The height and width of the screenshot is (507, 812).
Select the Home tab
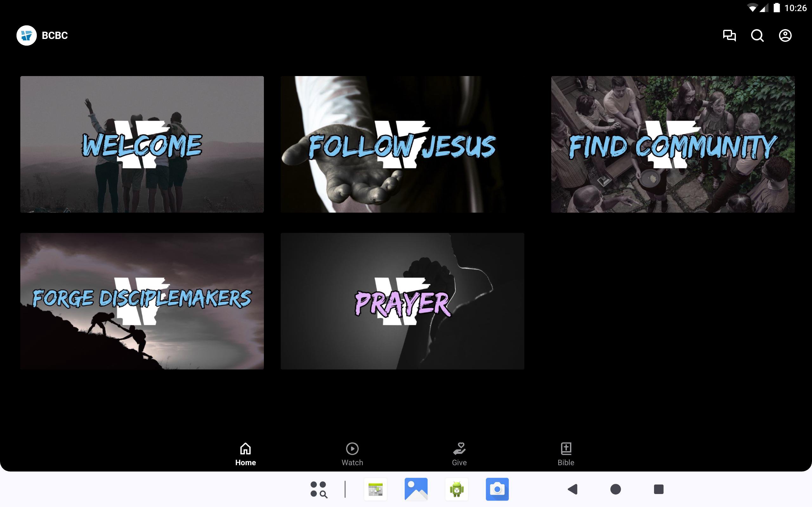[x=245, y=454]
